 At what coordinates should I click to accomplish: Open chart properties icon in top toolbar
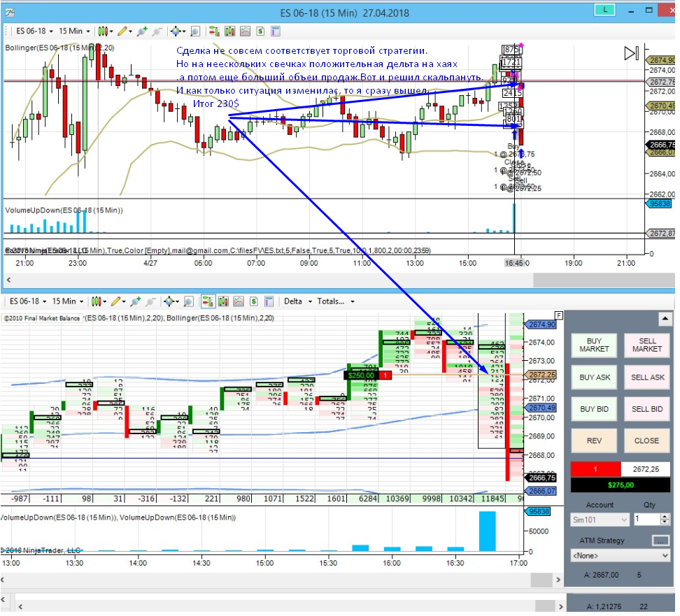tap(276, 31)
